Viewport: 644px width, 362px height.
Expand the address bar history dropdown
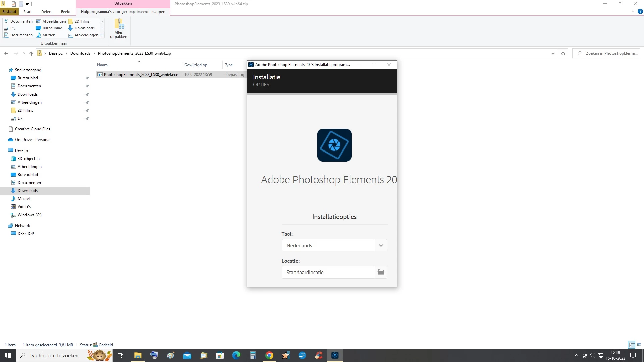553,53
